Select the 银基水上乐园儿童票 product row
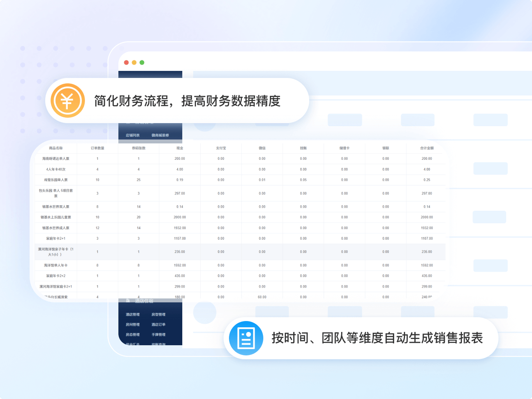The height and width of the screenshot is (399, 532). [56, 217]
